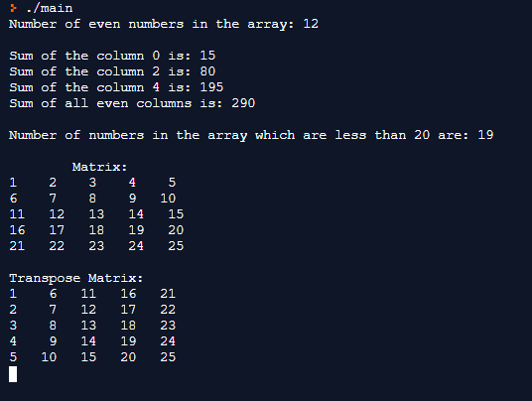The width and height of the screenshot is (532, 401).
Task: Click the number 18 in the Transpose Matrix
Action: (x=128, y=326)
